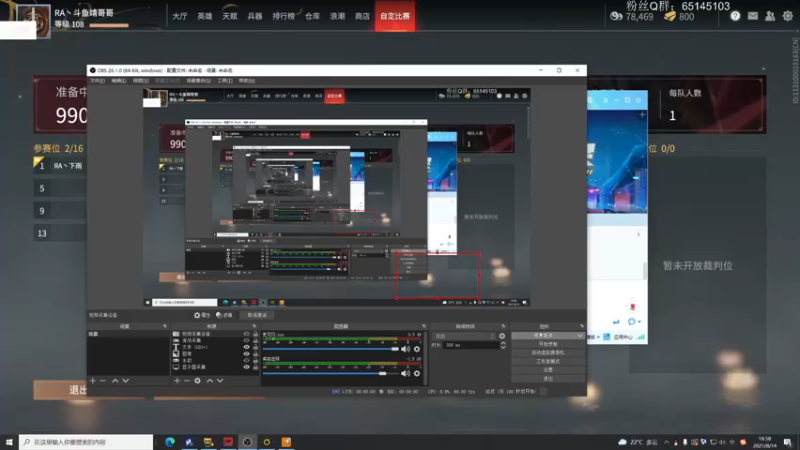Move selected scene up with arrow
Image resolution: width=800 pixels, height=450 pixels.
tap(115, 381)
